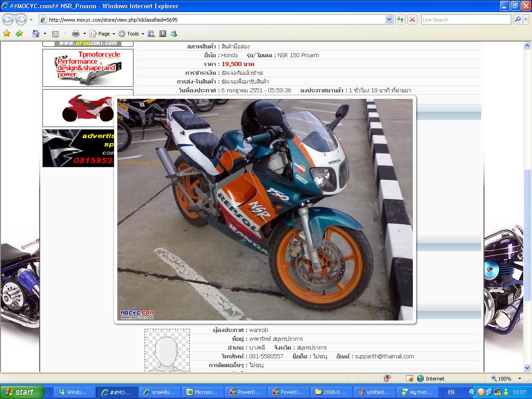Image resolution: width=532 pixels, height=399 pixels.
Task: Click the vertical scrollbar thumb
Action: click(527, 234)
